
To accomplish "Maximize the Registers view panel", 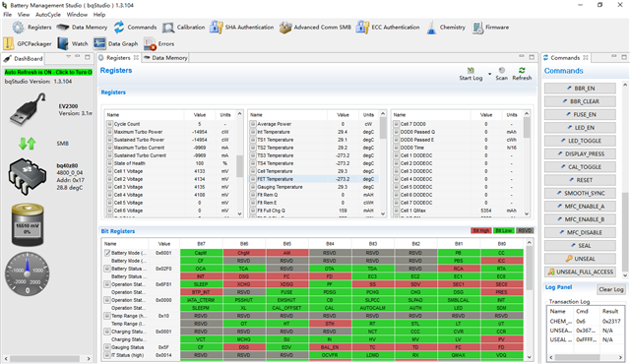I will click(x=532, y=57).
